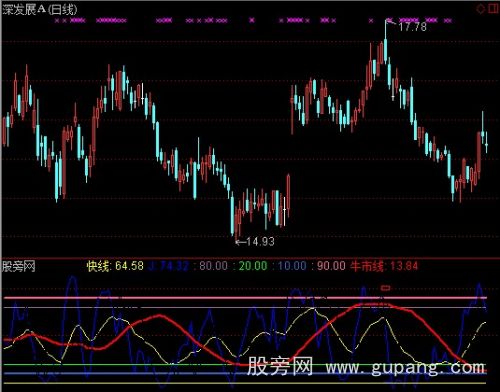Image resolution: width=500 pixels, height=392 pixels.
Task: Click the blue J: 74.32 indicator value
Action: click(x=168, y=266)
